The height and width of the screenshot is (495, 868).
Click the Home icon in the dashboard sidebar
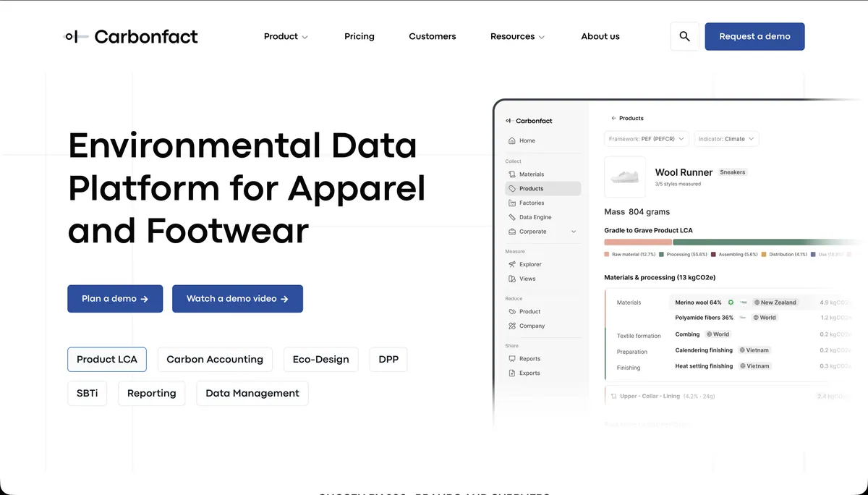pos(512,140)
